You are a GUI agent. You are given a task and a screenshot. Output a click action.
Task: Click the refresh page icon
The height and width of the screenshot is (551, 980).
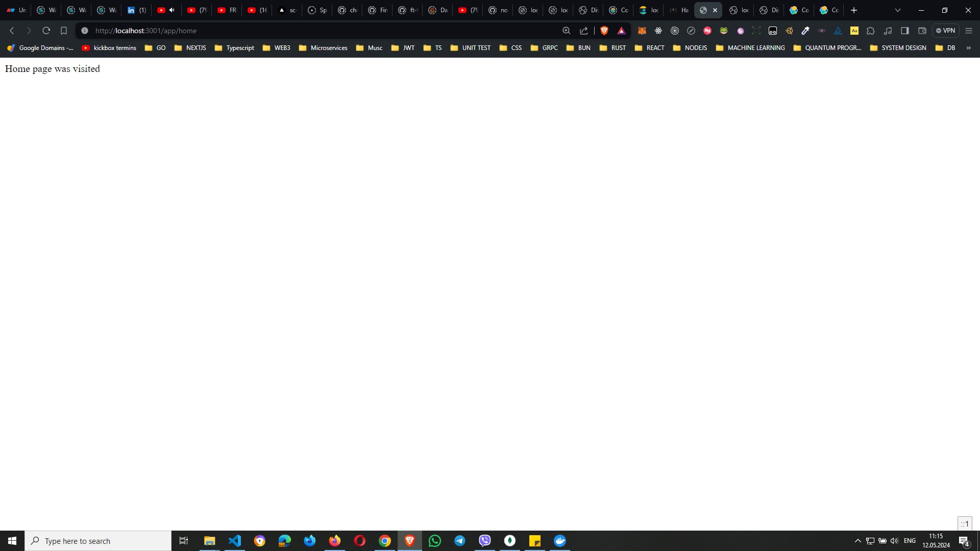[45, 30]
